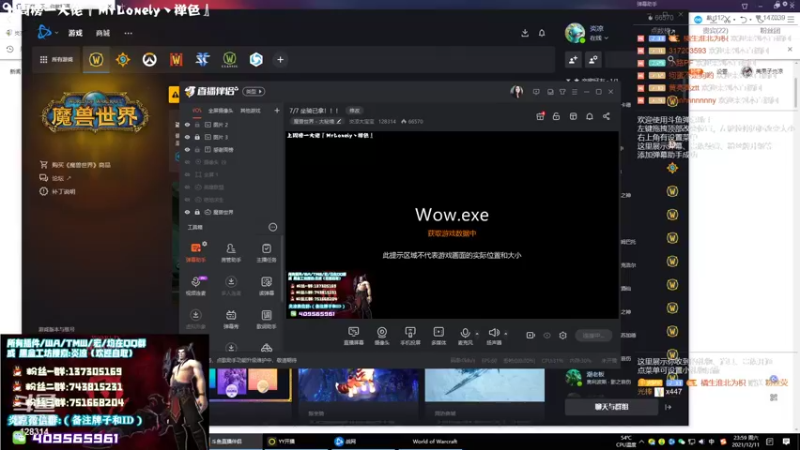Toggle visibility of 感谢礼物 source
800x450 pixels.
click(x=187, y=149)
